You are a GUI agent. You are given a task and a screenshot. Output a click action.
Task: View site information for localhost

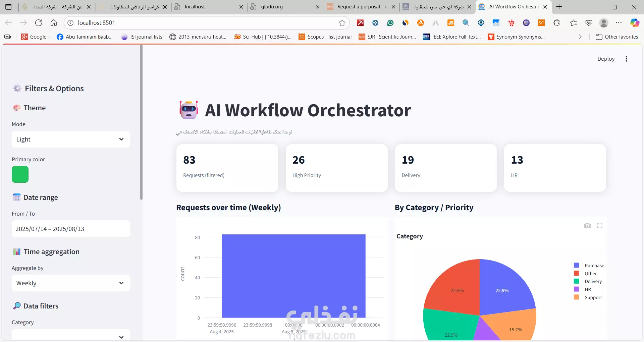70,23
